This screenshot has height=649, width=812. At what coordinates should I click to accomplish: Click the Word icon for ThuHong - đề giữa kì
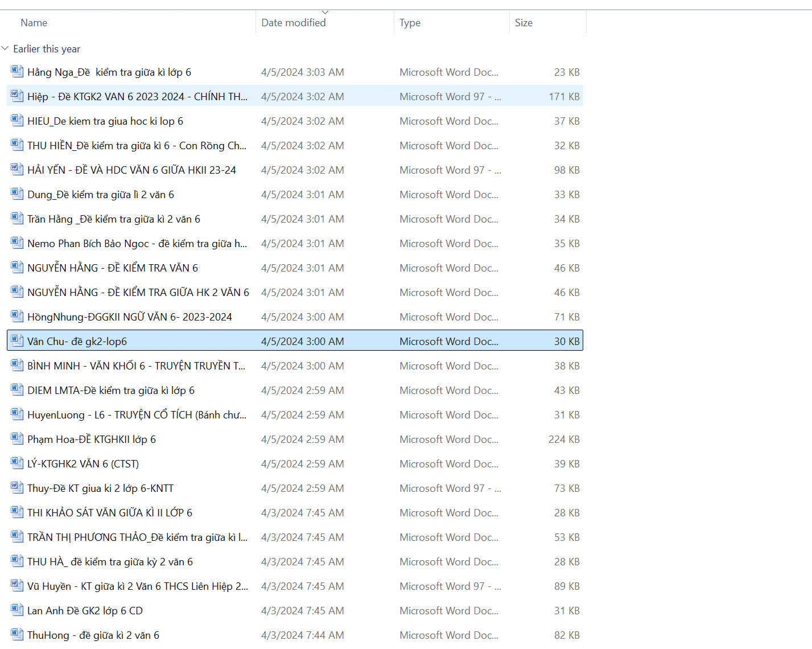coord(17,635)
